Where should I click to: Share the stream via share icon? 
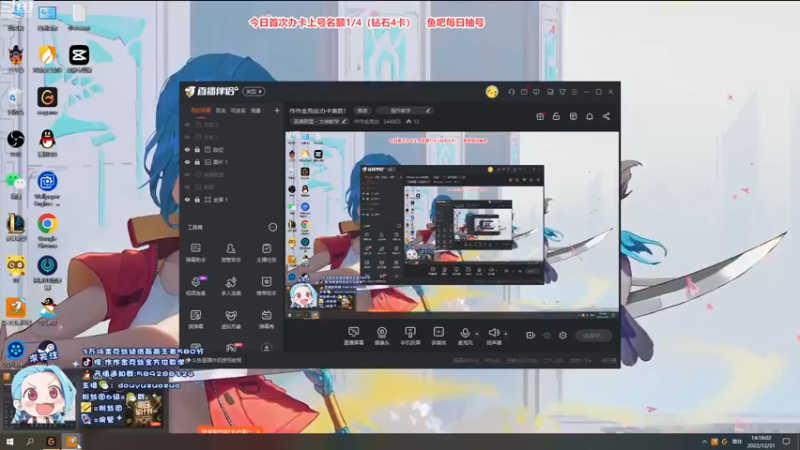pyautogui.click(x=606, y=116)
